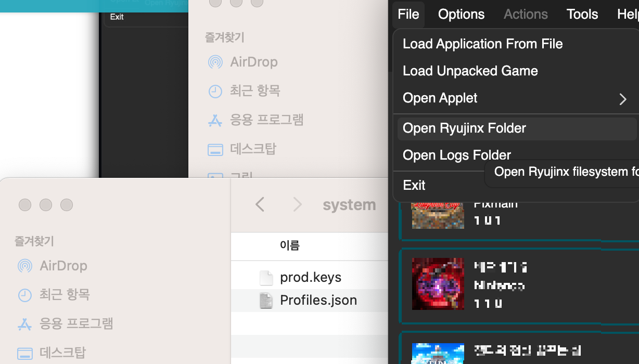Select Open Ryujinx Folder entry
639x364 pixels.
click(x=517, y=128)
